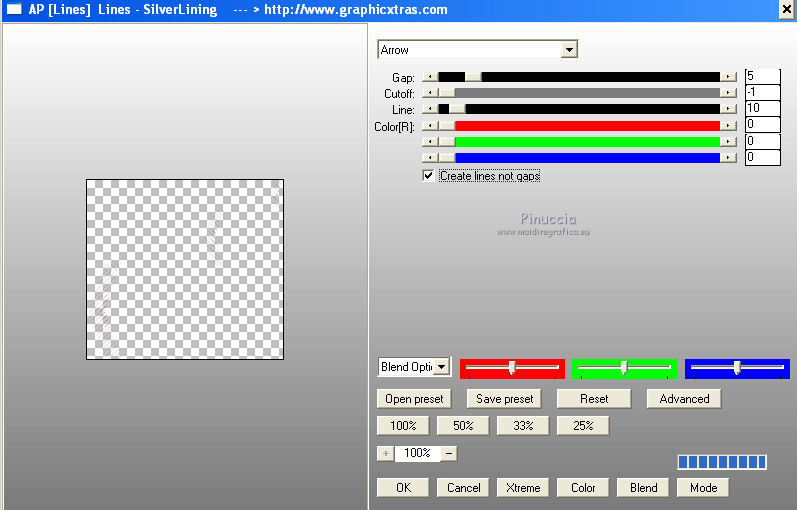Click left arrow of Color[R] red slider
Image resolution: width=797 pixels, height=510 pixels.
coord(430,126)
